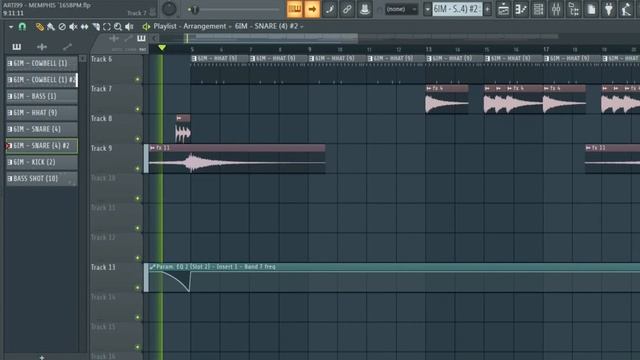Select the Draw pencil tool
640x360 pixels.
pos(40,27)
